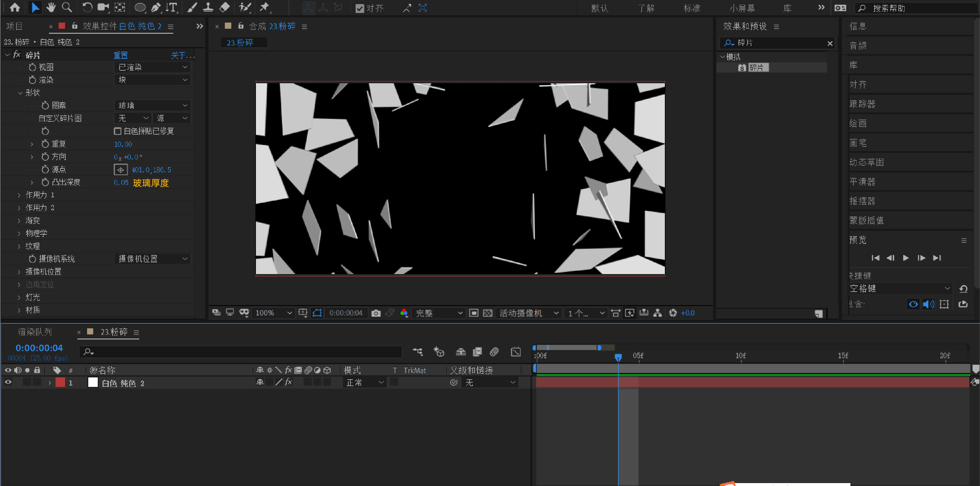Click the 重置 reset link
This screenshot has height=486, width=980.
(120, 55)
